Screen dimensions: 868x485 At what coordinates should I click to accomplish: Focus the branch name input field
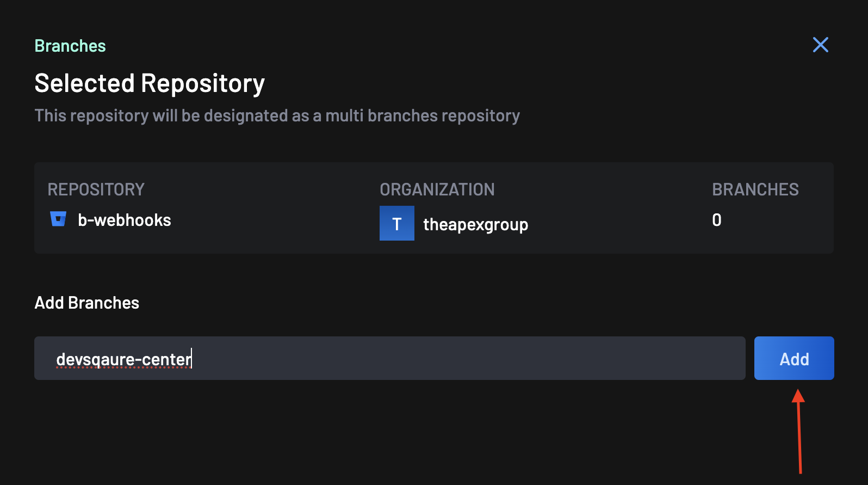click(x=389, y=358)
